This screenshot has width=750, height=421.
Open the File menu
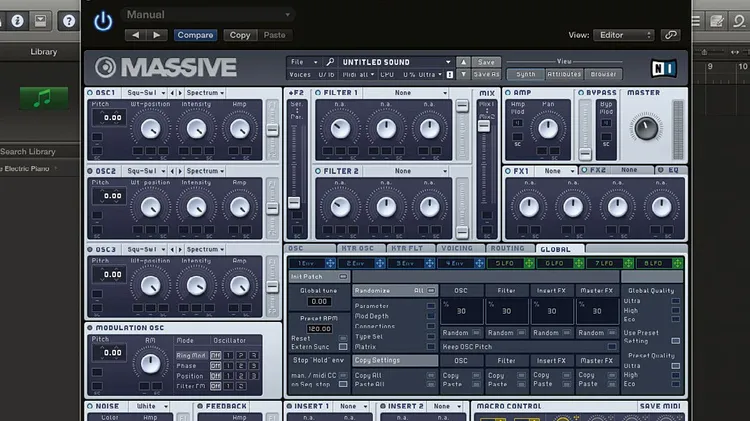[303, 62]
